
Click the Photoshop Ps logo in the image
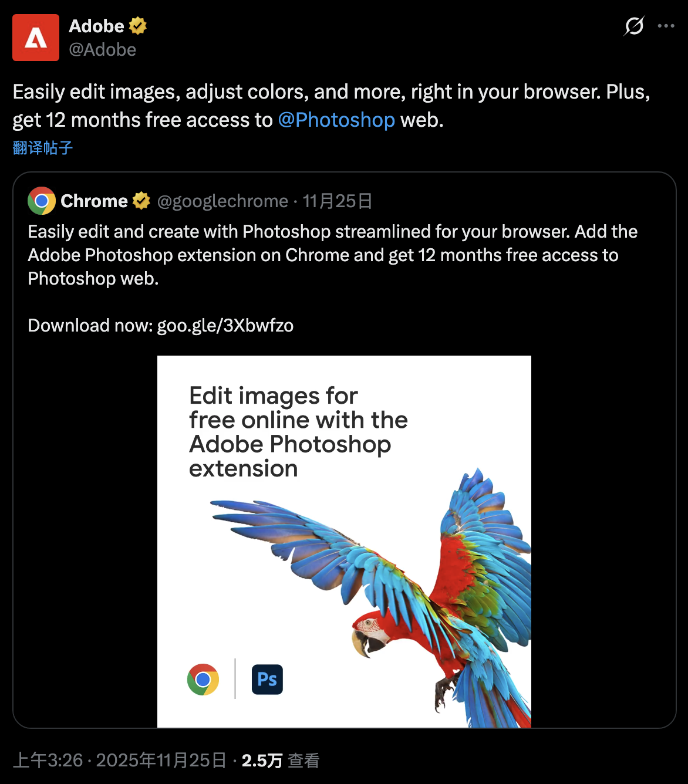[267, 680]
